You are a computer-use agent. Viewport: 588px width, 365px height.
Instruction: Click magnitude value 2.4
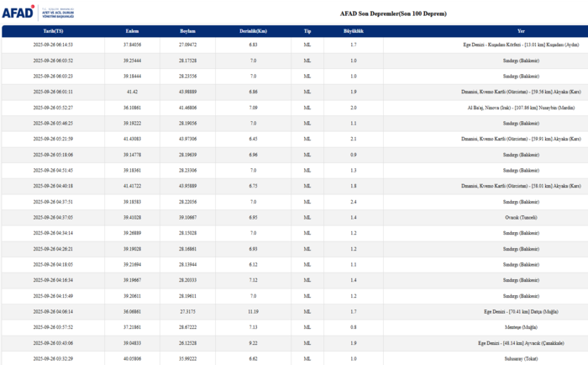coord(354,202)
